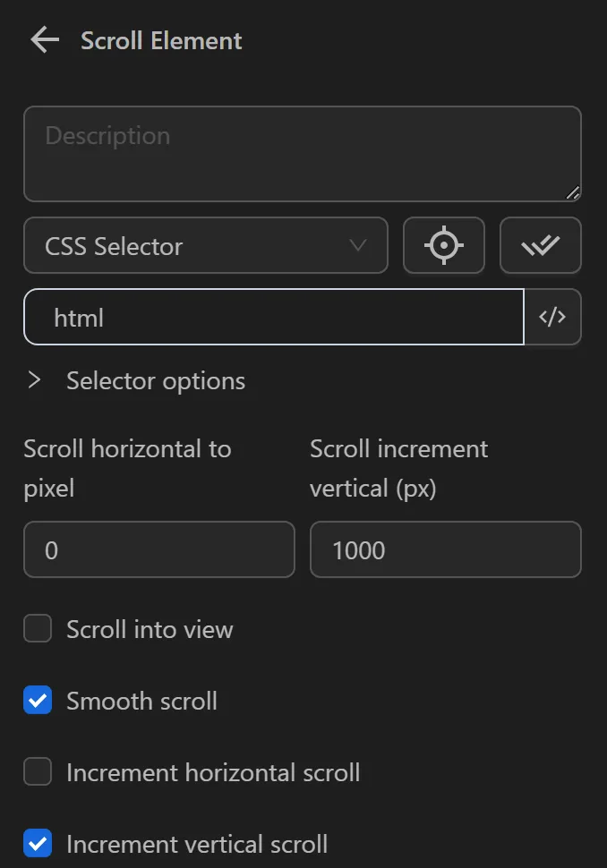Open the CSS Selector type dropdown
607x868 pixels.
pos(206,245)
